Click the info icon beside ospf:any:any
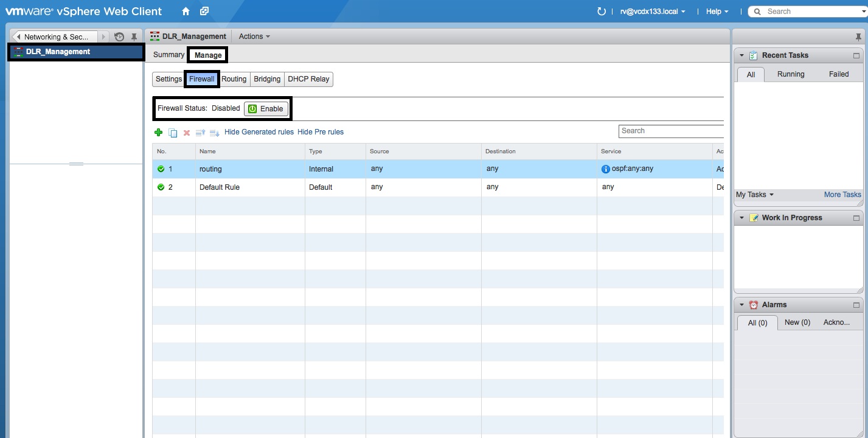The height and width of the screenshot is (438, 868). (605, 169)
